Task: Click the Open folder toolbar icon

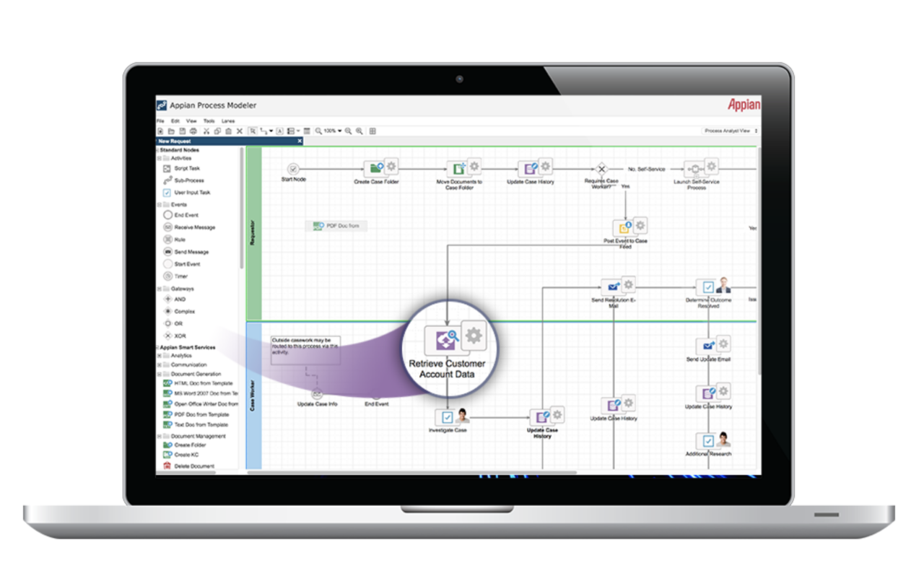Action: click(172, 131)
